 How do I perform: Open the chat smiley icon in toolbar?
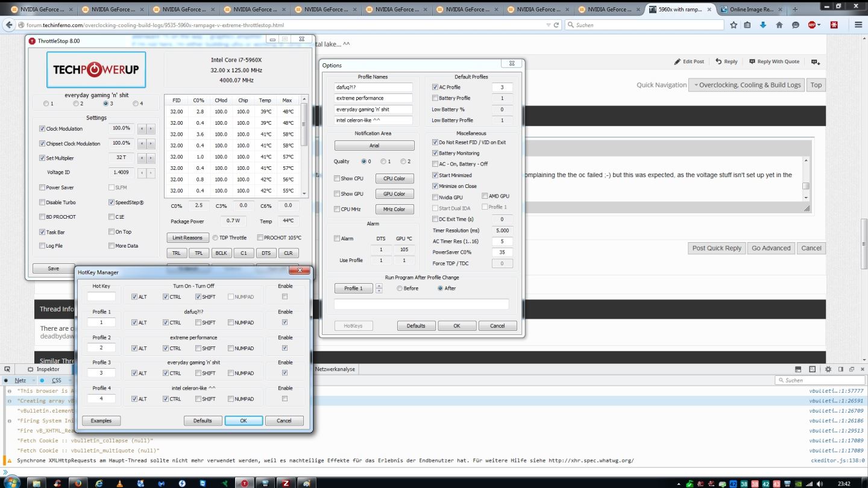[796, 25]
